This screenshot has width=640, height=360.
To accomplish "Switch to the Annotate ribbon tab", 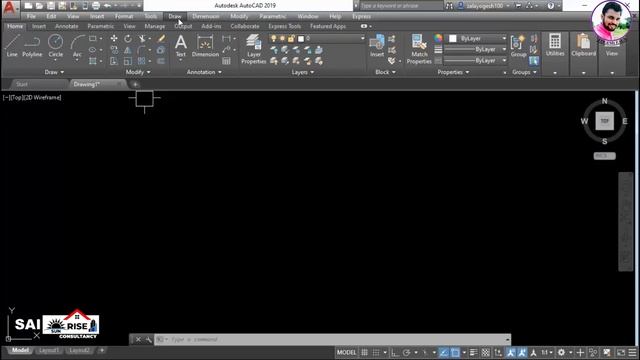I will coord(67,26).
